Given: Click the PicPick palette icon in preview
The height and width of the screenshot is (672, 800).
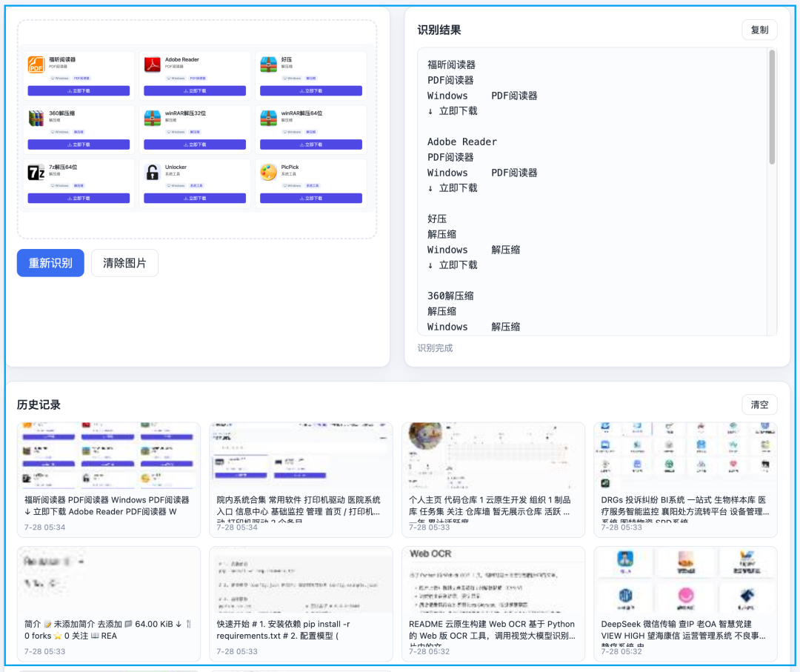Looking at the screenshot, I should click(268, 173).
